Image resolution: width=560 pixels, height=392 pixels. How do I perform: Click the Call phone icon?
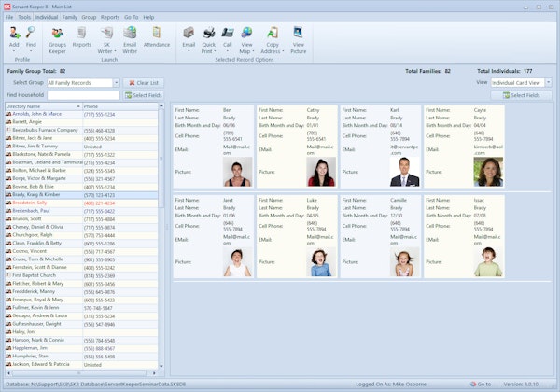(x=228, y=34)
